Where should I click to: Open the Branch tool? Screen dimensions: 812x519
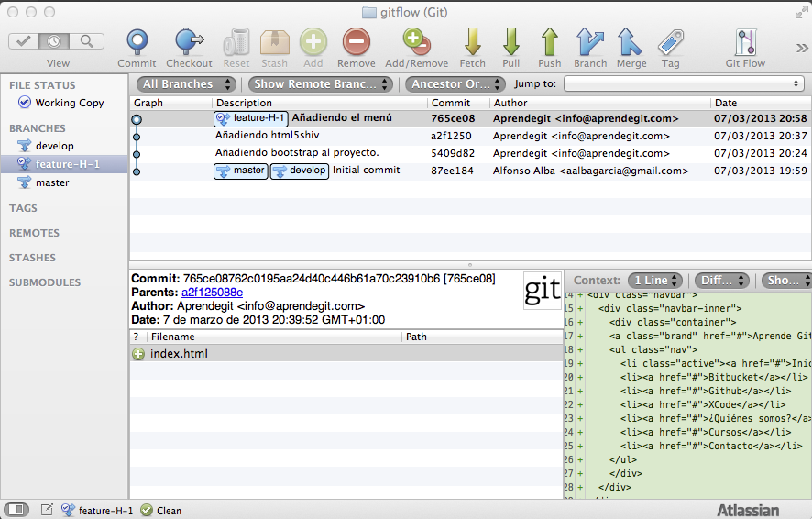pyautogui.click(x=589, y=42)
